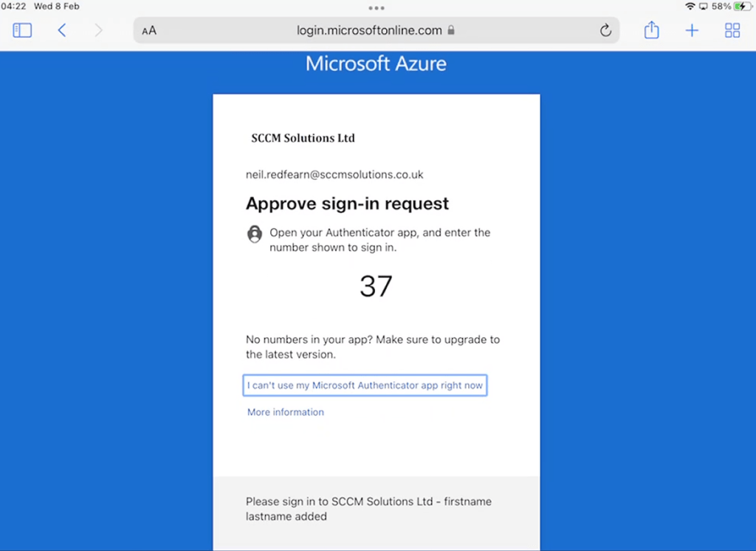The image size is (756, 551).
Task: Click "I can't use my Microsoft Authenticator app" link
Action: (x=365, y=385)
